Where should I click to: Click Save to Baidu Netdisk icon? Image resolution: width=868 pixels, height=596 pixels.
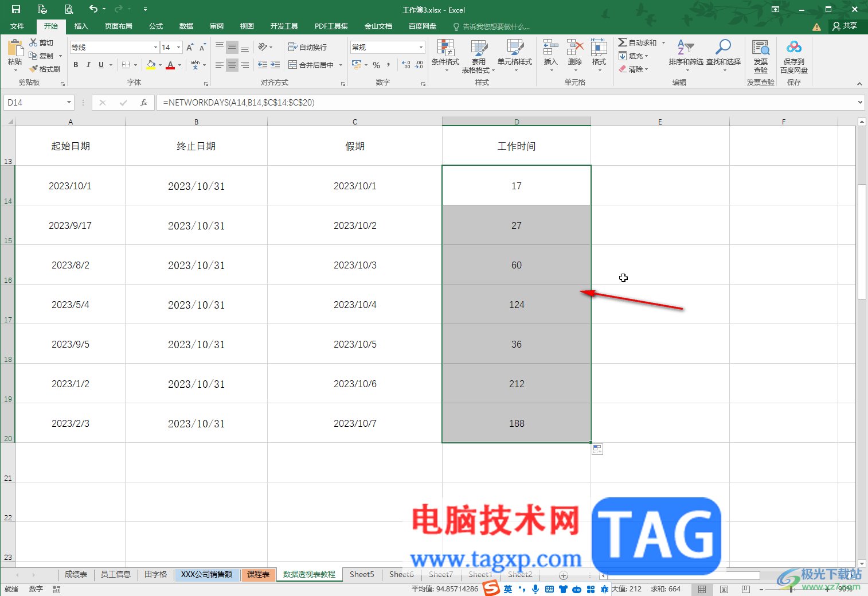pyautogui.click(x=794, y=48)
